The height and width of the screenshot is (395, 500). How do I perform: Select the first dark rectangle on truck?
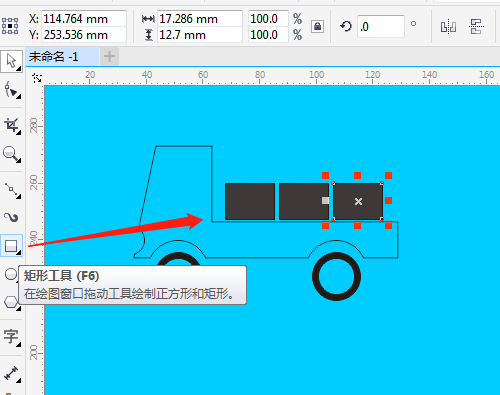click(250, 201)
